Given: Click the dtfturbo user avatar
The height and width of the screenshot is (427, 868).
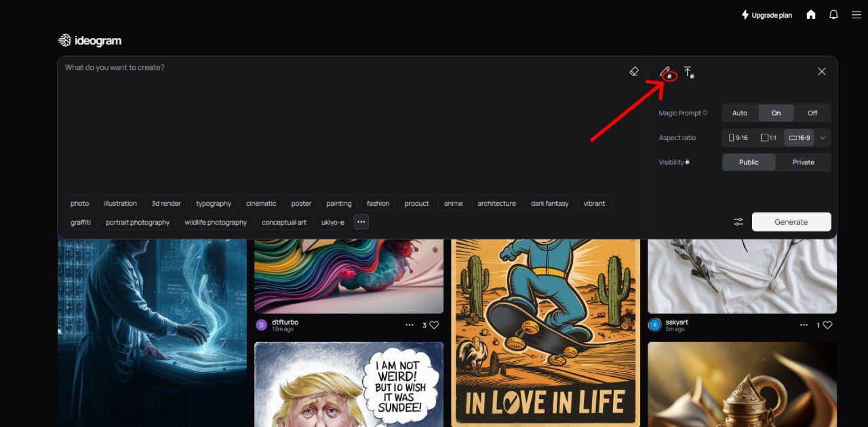Looking at the screenshot, I should 261,325.
